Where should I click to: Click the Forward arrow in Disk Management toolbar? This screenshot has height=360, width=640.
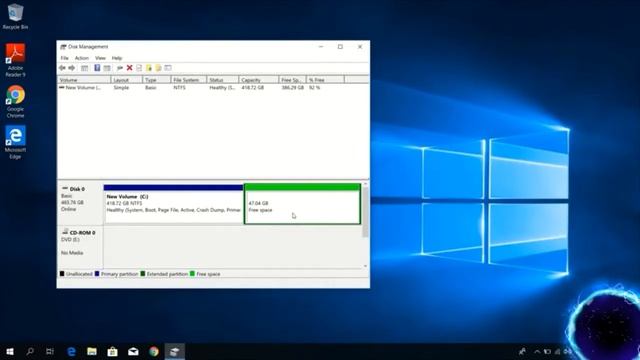[x=72, y=68]
